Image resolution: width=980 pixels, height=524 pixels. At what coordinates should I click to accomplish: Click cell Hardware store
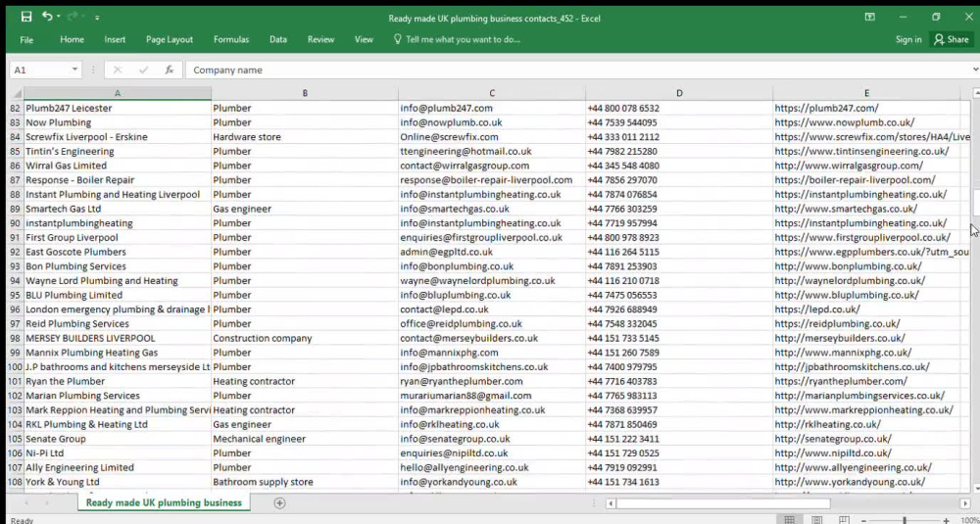[305, 137]
